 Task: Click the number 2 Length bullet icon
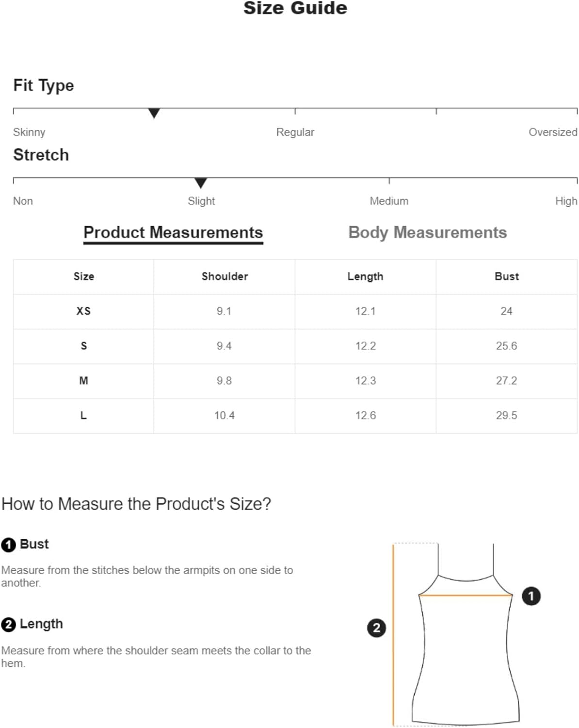(8, 625)
